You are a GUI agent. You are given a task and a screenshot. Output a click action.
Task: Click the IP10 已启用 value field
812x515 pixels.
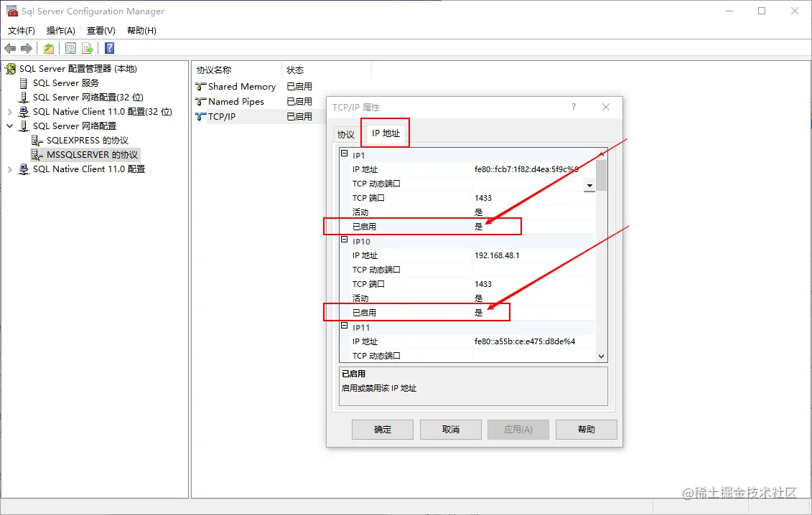[533, 313]
